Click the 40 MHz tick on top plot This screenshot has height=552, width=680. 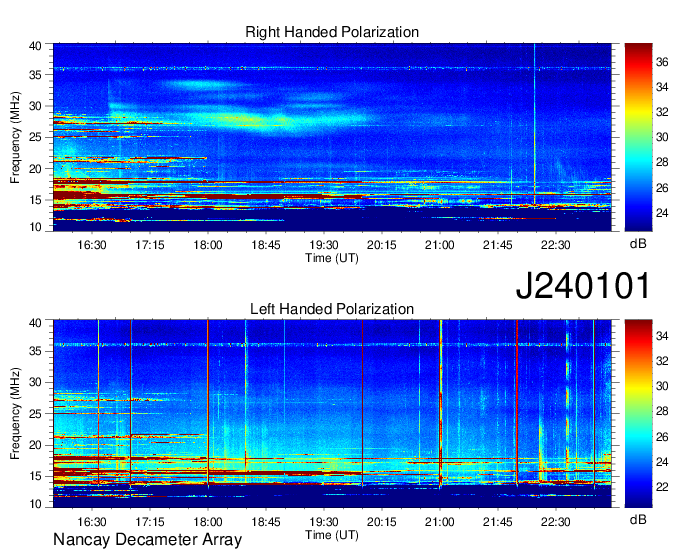click(36, 46)
